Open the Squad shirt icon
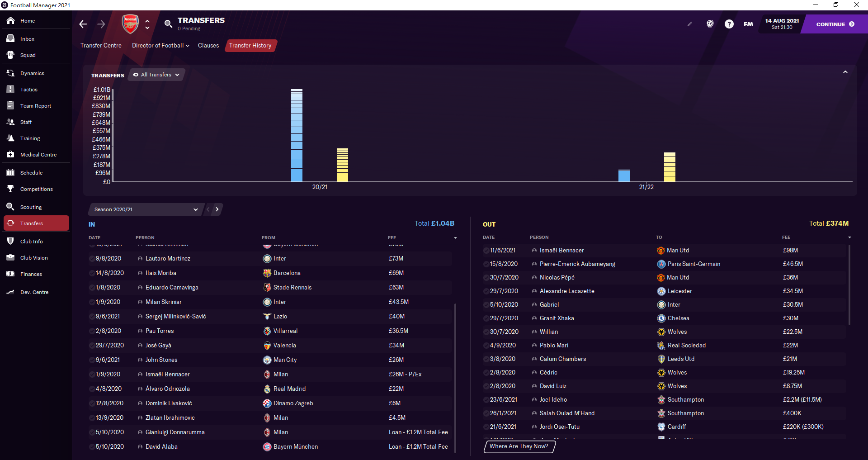The width and height of the screenshot is (868, 460). pyautogui.click(x=11, y=55)
